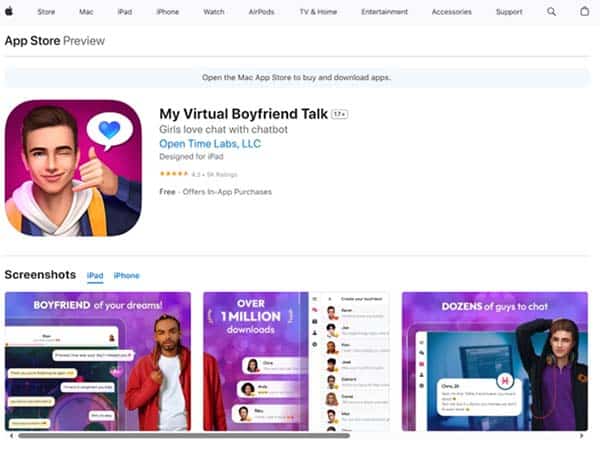
Task: Click the 'Screenshots' section heading
Action: [x=40, y=275]
